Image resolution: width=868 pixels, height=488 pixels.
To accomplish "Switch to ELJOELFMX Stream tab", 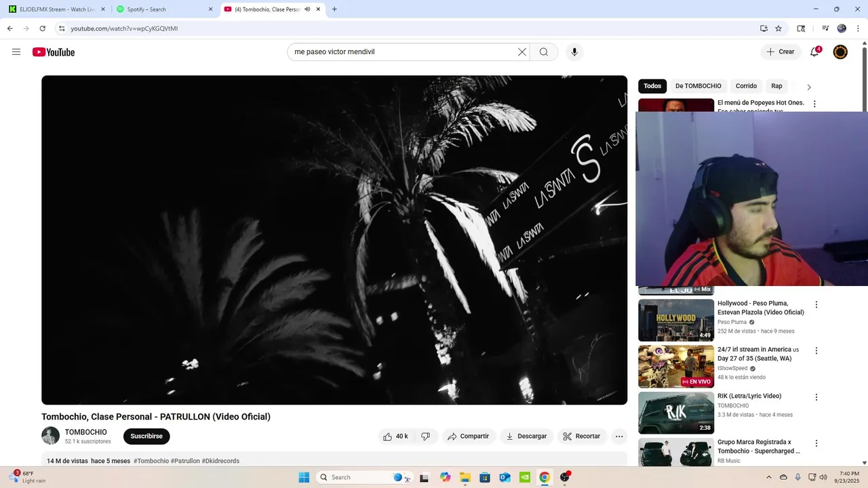I will pos(57,9).
